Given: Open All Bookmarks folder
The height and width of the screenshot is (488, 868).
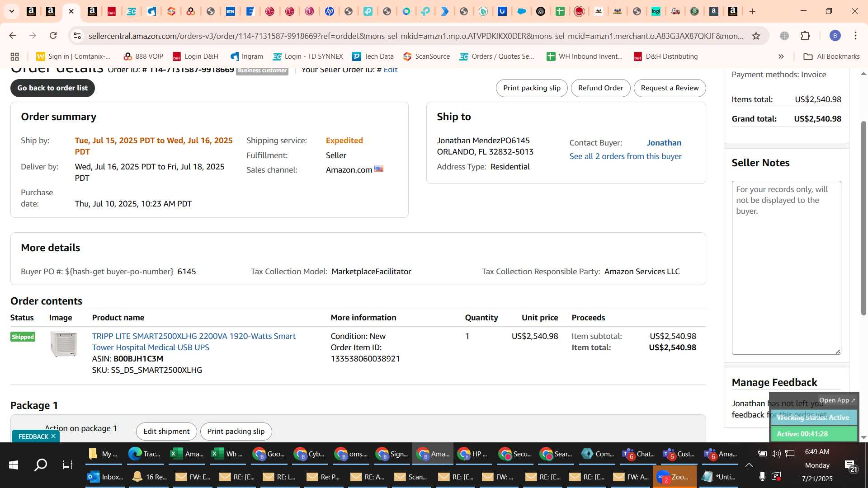Looking at the screenshot, I should click(831, 56).
